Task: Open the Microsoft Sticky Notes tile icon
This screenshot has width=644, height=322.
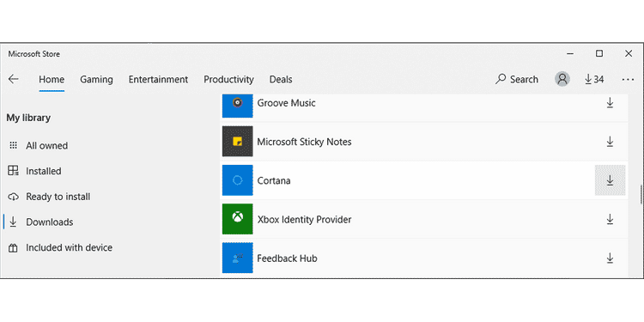Action: click(x=237, y=142)
